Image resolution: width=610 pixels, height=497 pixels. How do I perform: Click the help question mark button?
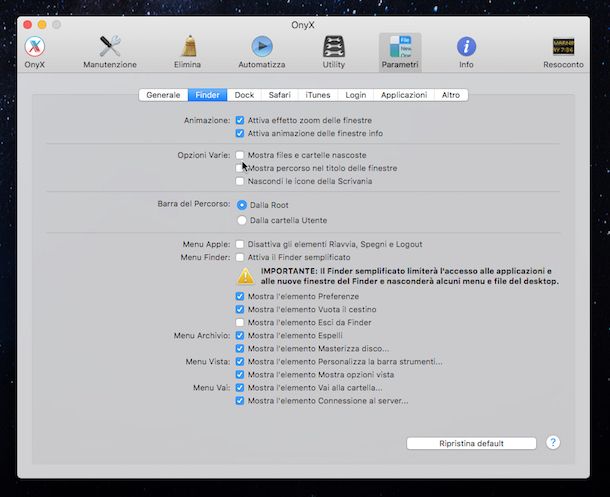pyautogui.click(x=553, y=443)
